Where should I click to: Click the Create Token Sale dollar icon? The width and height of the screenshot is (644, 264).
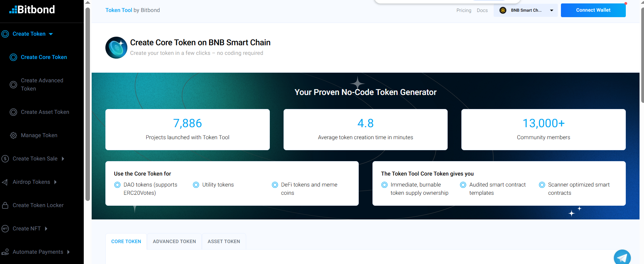point(5,159)
